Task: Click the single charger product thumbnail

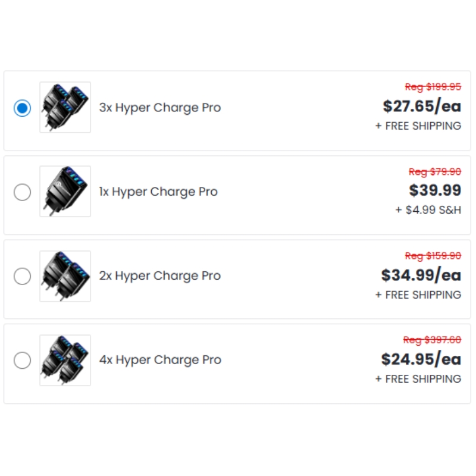Action: 65,191
